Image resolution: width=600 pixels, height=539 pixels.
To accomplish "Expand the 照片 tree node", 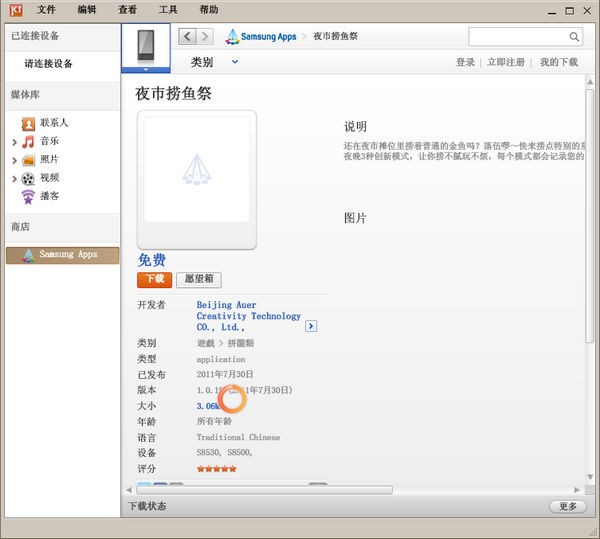I will coord(14,160).
